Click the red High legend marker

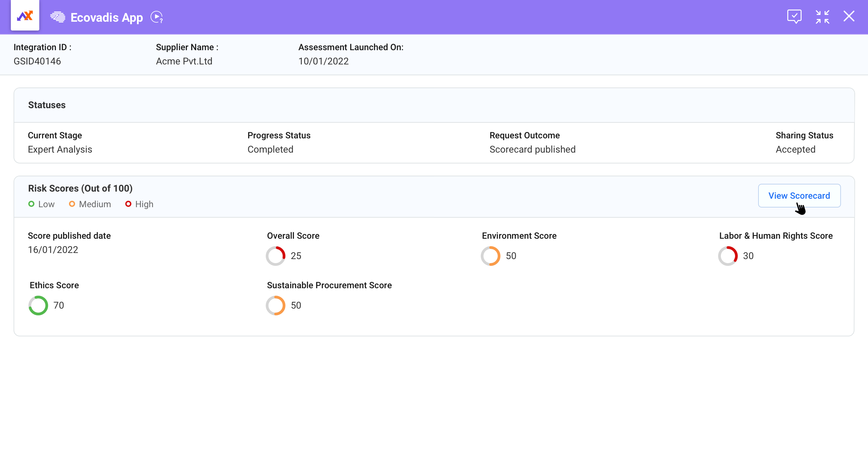coord(128,204)
